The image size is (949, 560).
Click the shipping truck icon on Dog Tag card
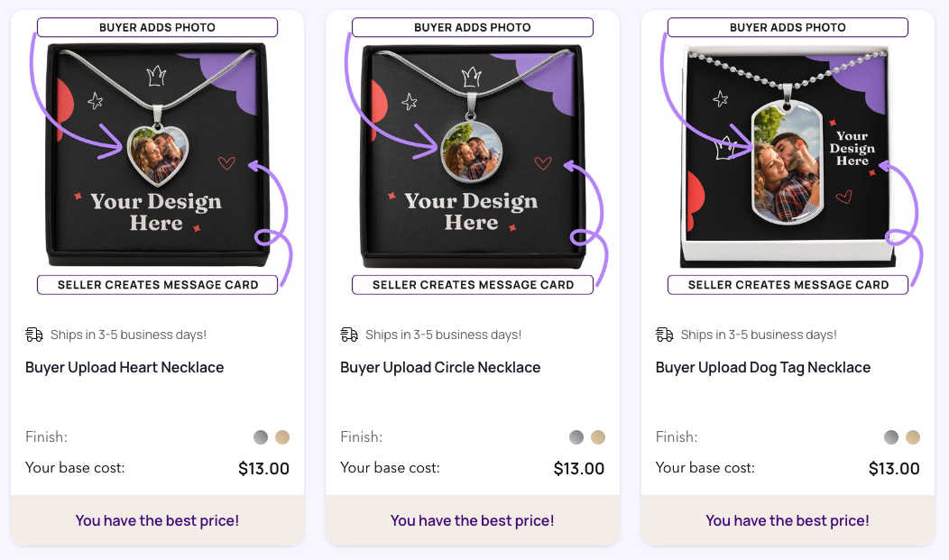[x=665, y=335]
